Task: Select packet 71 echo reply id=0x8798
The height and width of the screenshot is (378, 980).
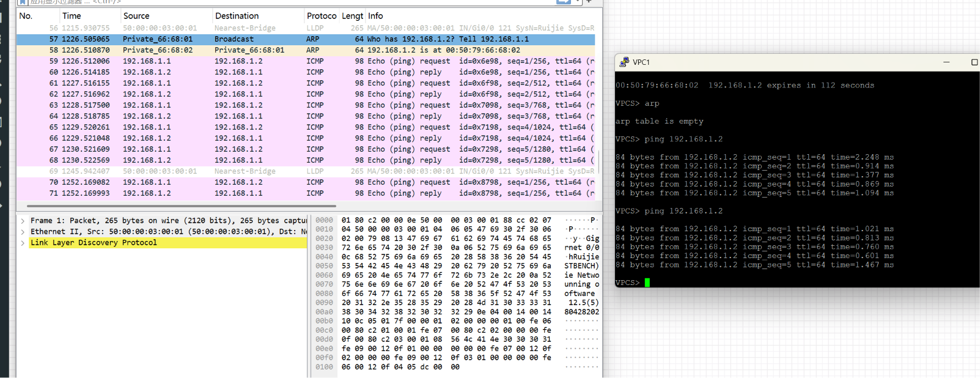Action: (x=306, y=193)
